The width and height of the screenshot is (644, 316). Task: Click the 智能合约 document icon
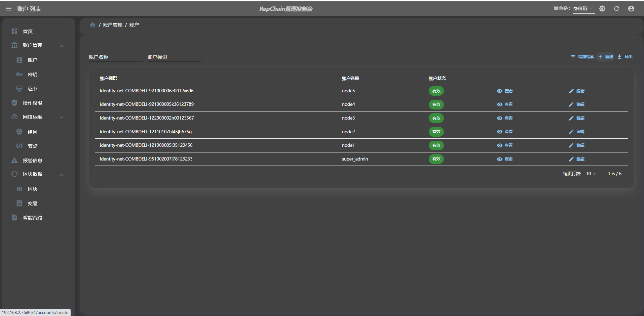(x=14, y=217)
